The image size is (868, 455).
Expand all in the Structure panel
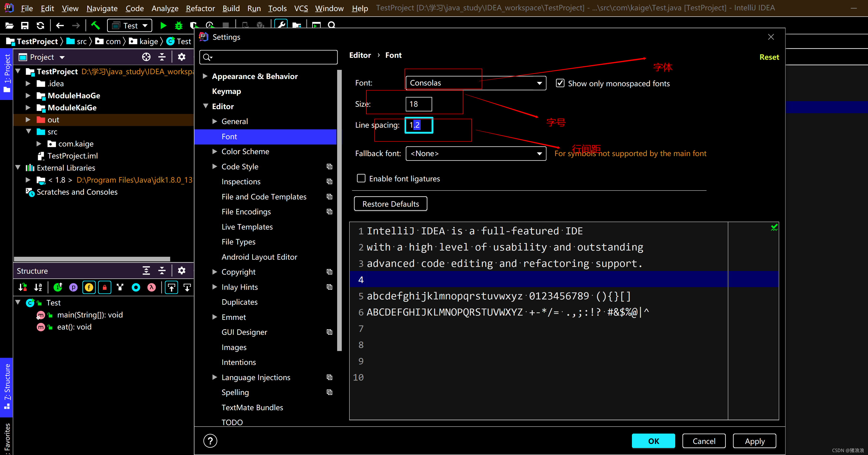(146, 271)
